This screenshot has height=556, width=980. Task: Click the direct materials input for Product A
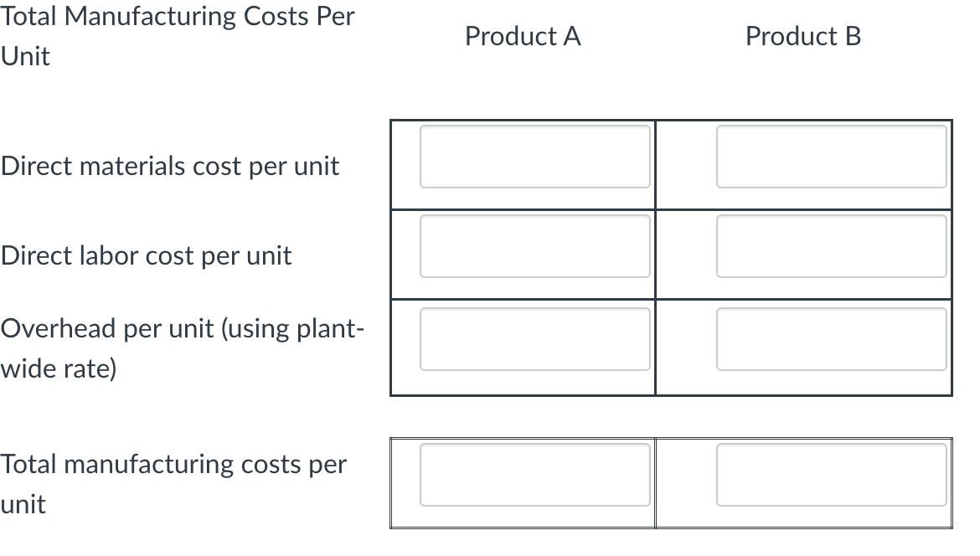pyautogui.click(x=534, y=157)
